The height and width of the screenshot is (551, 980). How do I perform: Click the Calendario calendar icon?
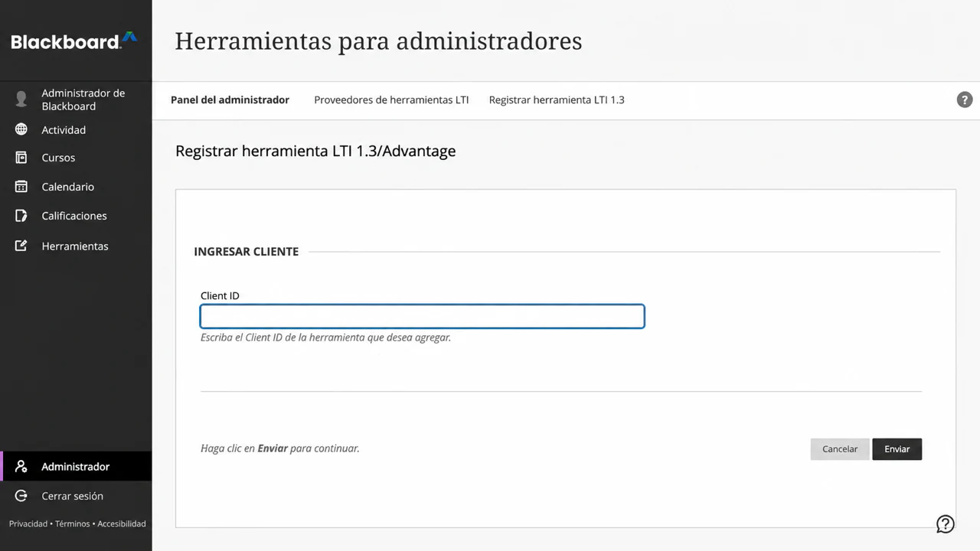click(21, 187)
